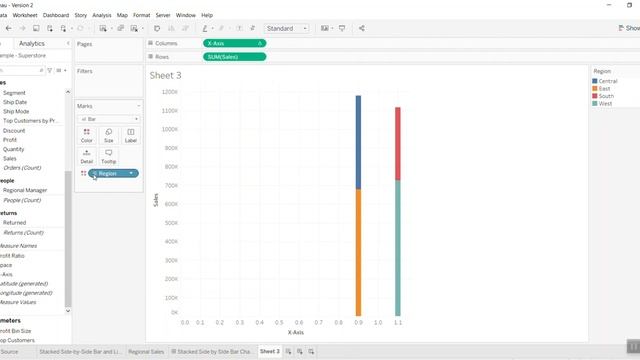Select the Profit field in Data pane
The height and width of the screenshot is (360, 640).
10,140
